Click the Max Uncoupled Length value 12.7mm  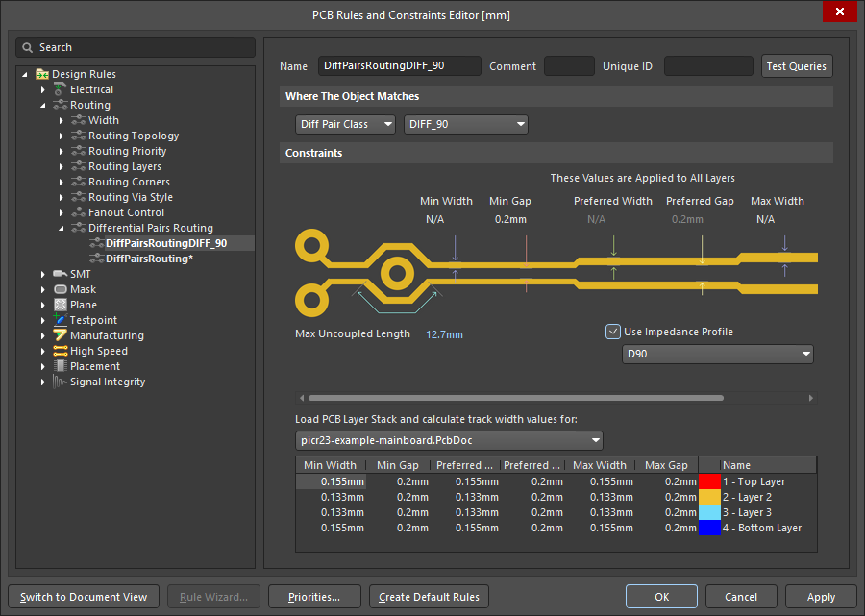tap(444, 334)
